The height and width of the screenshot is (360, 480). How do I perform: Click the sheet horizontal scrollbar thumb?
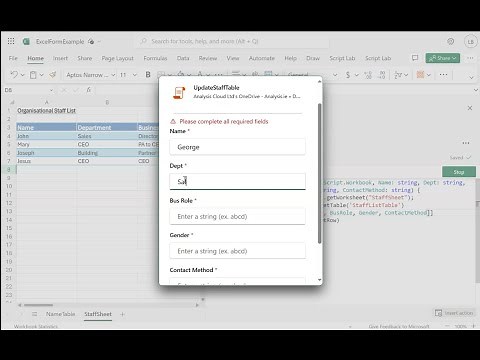point(38,305)
